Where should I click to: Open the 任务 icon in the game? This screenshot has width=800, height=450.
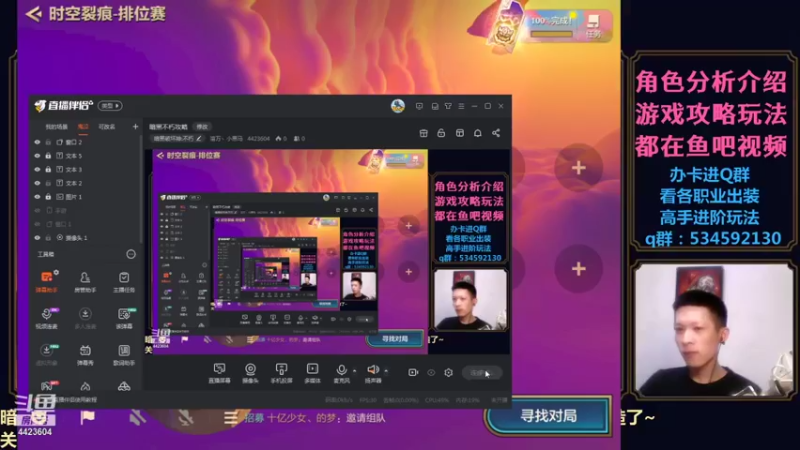coord(593,26)
